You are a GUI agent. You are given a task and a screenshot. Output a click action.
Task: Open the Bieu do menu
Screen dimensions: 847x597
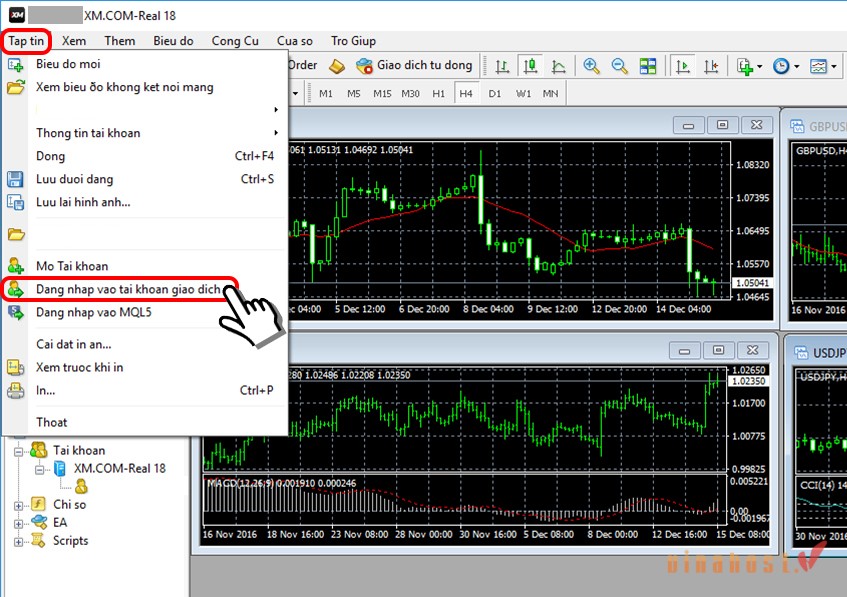click(173, 41)
